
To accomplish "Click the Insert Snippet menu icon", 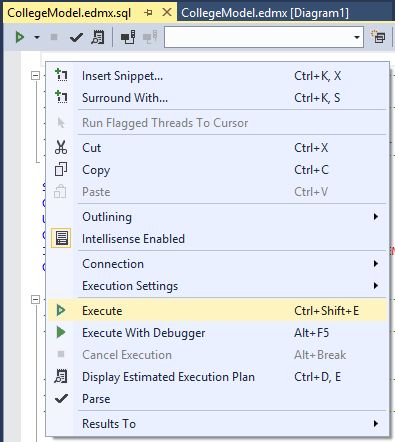I will click(x=61, y=75).
